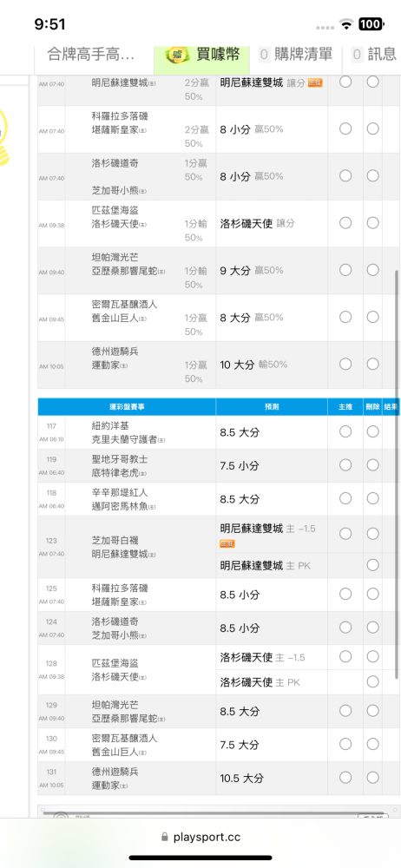Select 主推 radio for 明尼蘇達雙城 主 -1.5

(345, 534)
